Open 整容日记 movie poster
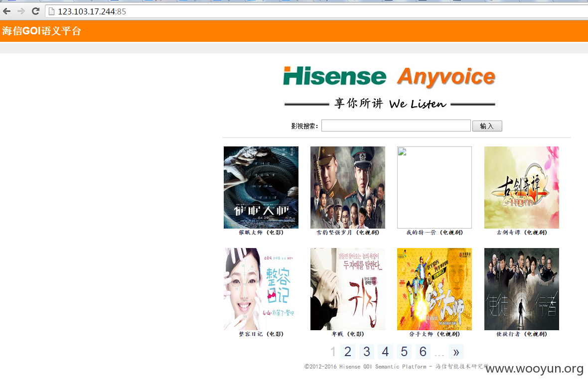This screenshot has height=383, width=588. (x=261, y=289)
